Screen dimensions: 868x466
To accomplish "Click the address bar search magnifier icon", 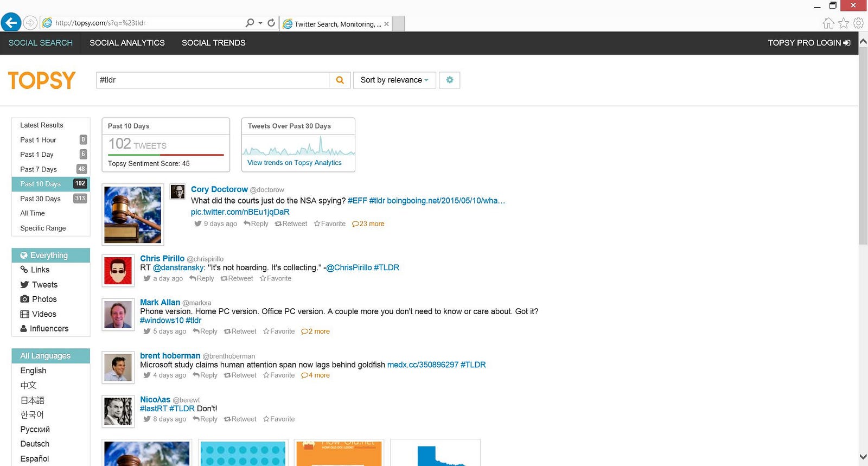I will click(250, 23).
